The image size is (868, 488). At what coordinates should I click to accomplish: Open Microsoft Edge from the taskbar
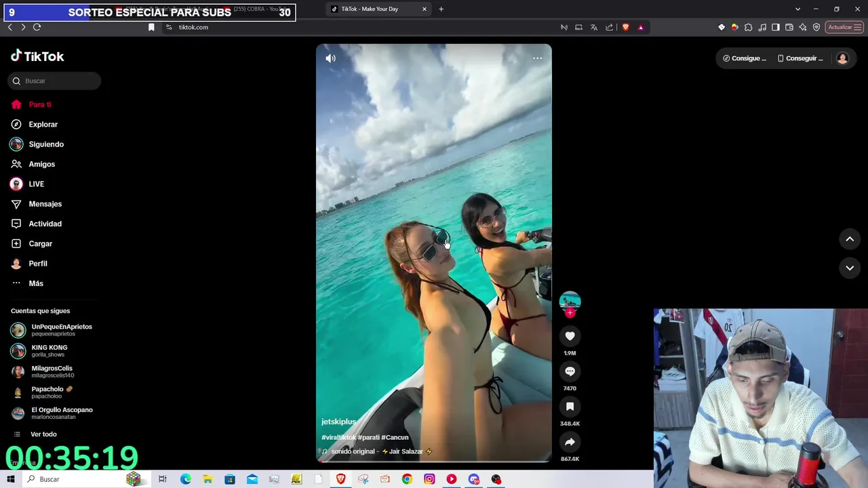[185, 479]
